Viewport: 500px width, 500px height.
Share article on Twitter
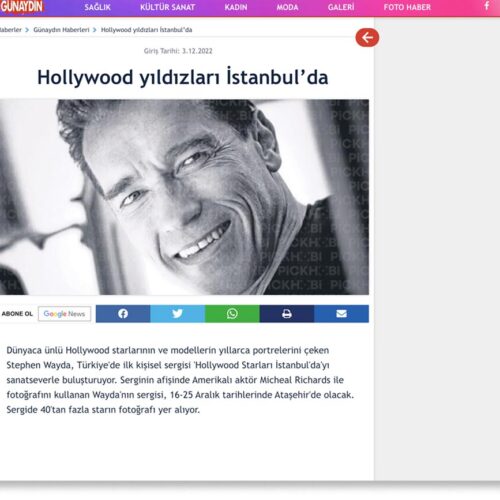[178, 314]
